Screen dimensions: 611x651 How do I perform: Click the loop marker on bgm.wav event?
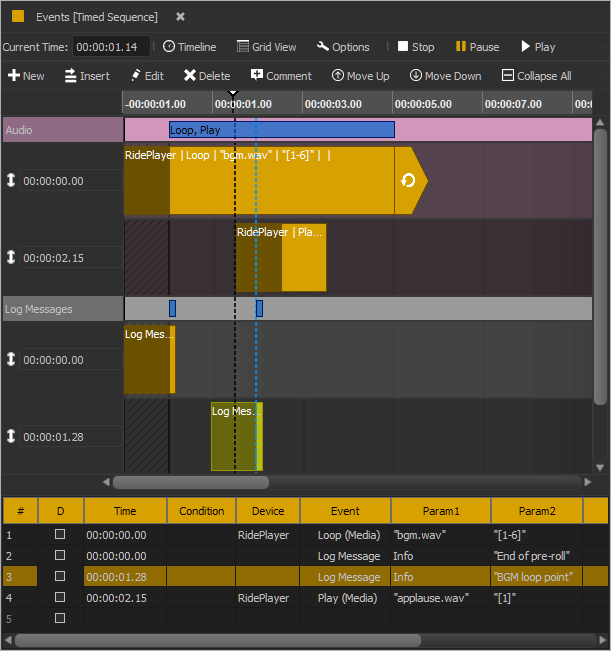pos(408,181)
